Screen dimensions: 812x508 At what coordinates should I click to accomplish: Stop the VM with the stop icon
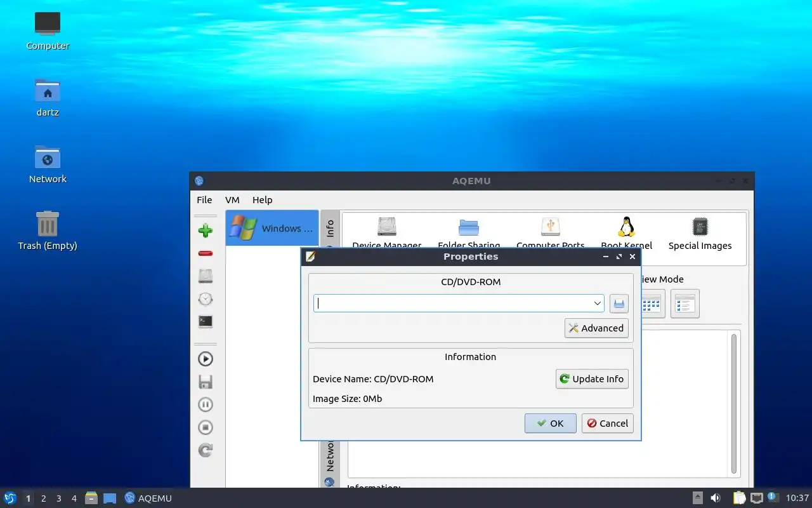tap(205, 427)
